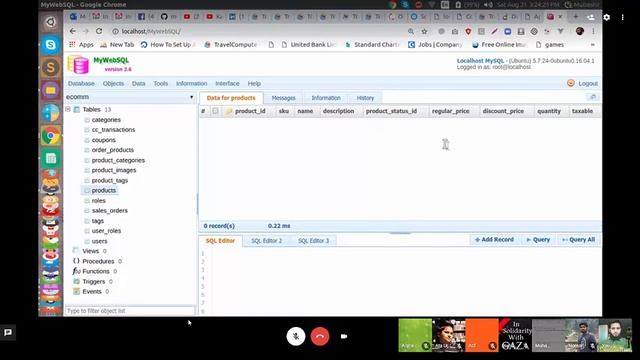The width and height of the screenshot is (640, 360).
Task: Click the Triggers icon in the tree
Action: (x=76, y=281)
